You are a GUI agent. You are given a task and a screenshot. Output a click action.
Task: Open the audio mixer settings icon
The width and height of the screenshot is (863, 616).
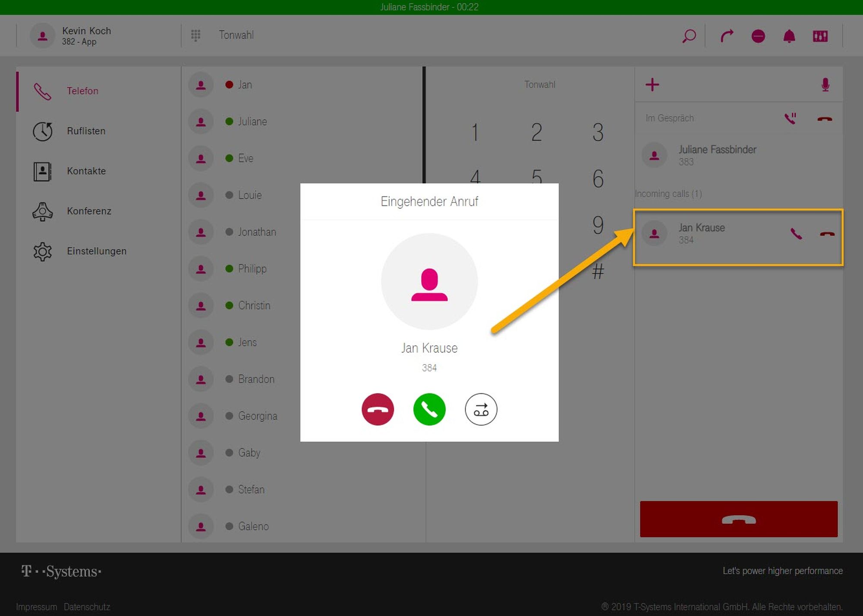pos(820,36)
